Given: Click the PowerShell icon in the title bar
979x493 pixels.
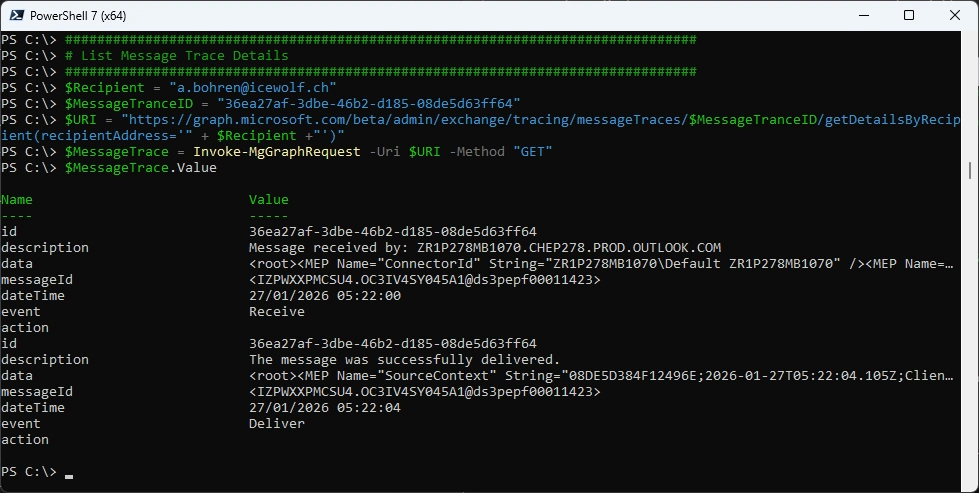Looking at the screenshot, I should 16,16.
